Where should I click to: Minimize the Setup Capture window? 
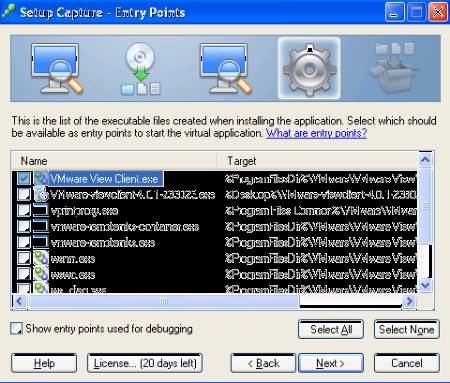pyautogui.click(x=394, y=12)
